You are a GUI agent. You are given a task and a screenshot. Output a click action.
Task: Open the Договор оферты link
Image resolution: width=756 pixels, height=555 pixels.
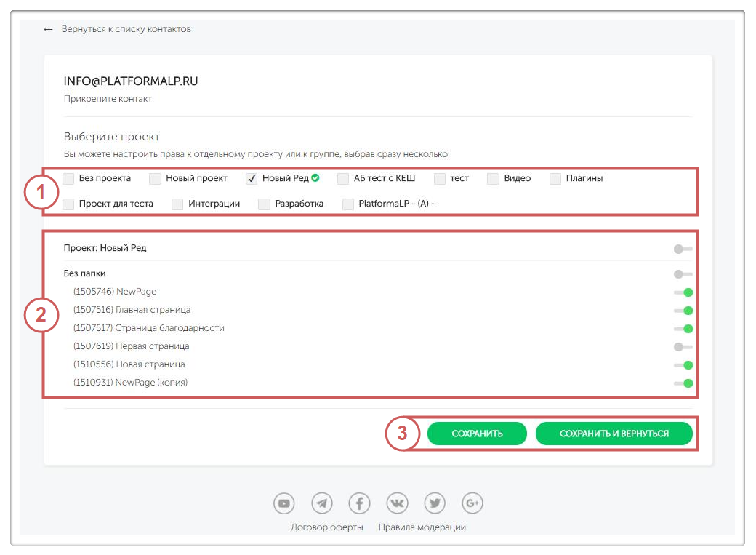(x=326, y=527)
